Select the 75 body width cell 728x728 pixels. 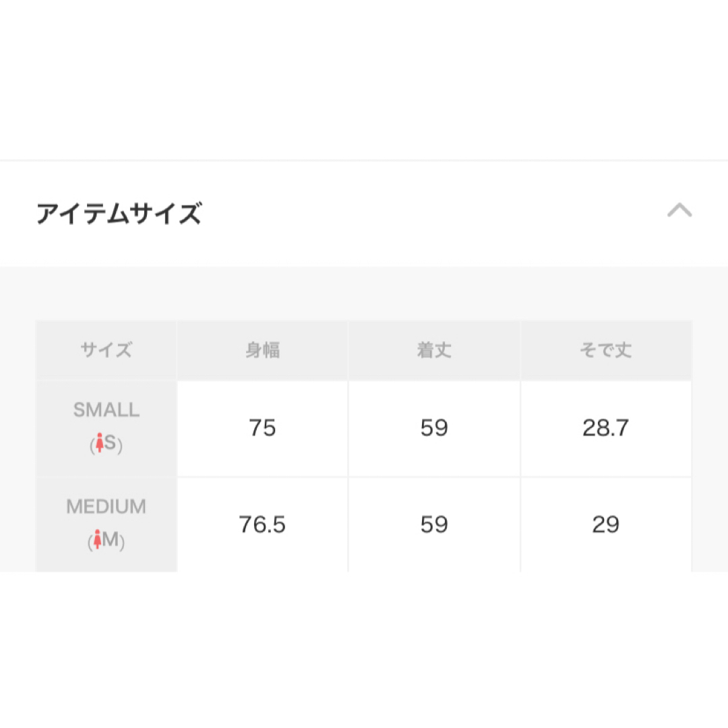(x=262, y=429)
